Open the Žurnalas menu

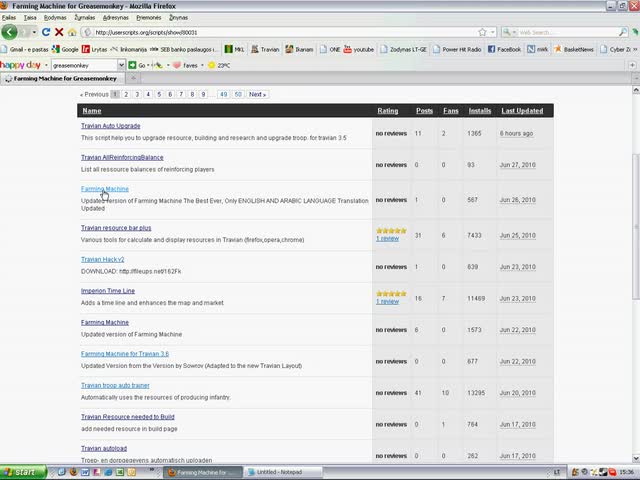pos(84,18)
